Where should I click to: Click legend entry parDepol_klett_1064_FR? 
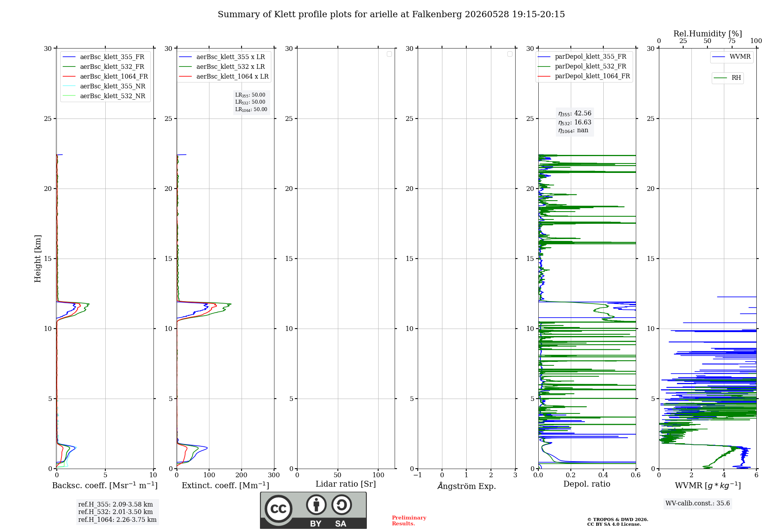[x=584, y=76]
